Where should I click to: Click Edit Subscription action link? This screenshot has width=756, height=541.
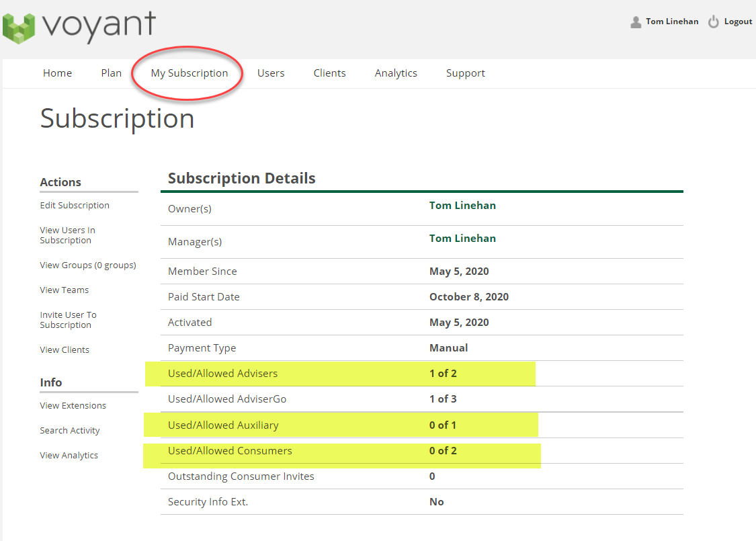tap(75, 206)
